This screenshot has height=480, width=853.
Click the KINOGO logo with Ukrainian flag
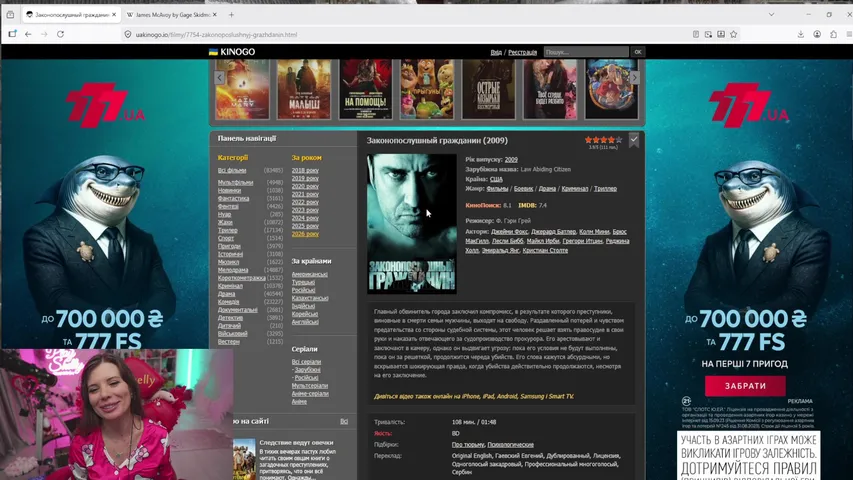(232, 52)
